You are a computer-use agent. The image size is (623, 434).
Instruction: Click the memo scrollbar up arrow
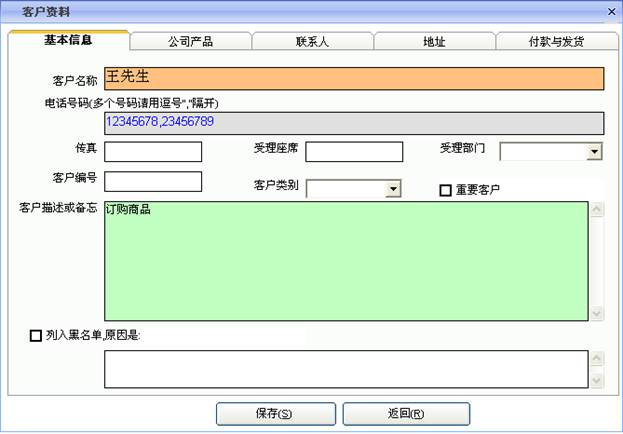(597, 209)
